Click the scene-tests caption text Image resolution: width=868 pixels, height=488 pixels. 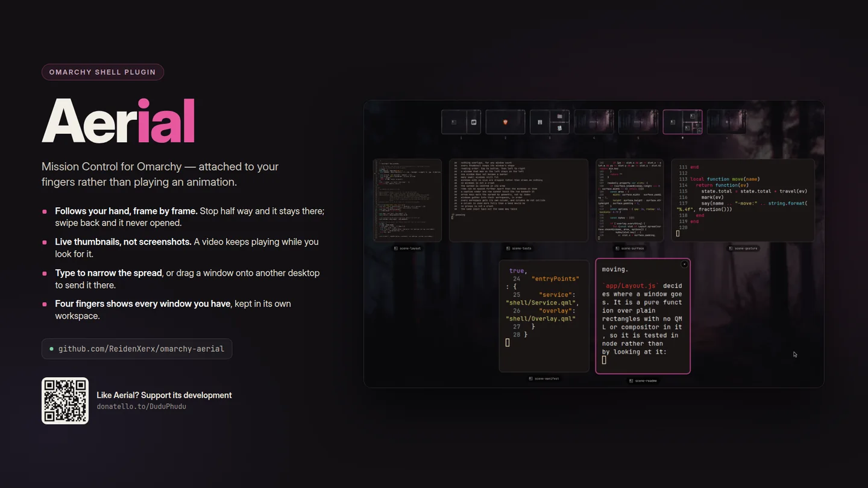(x=521, y=248)
